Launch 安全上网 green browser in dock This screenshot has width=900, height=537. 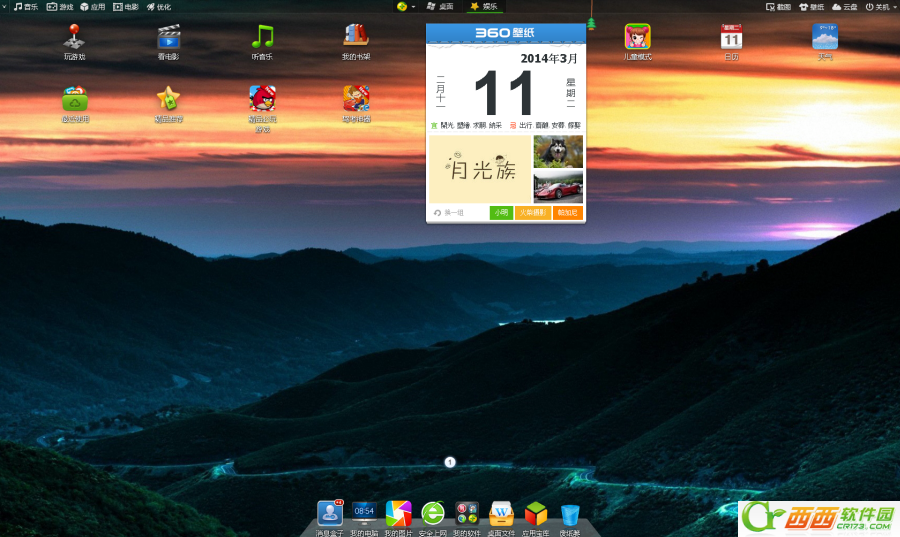pos(433,513)
